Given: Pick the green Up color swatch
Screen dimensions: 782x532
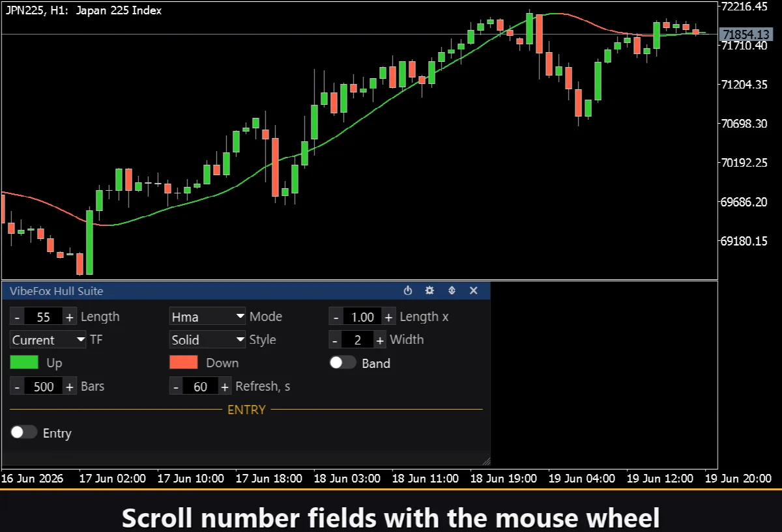Looking at the screenshot, I should [x=24, y=363].
